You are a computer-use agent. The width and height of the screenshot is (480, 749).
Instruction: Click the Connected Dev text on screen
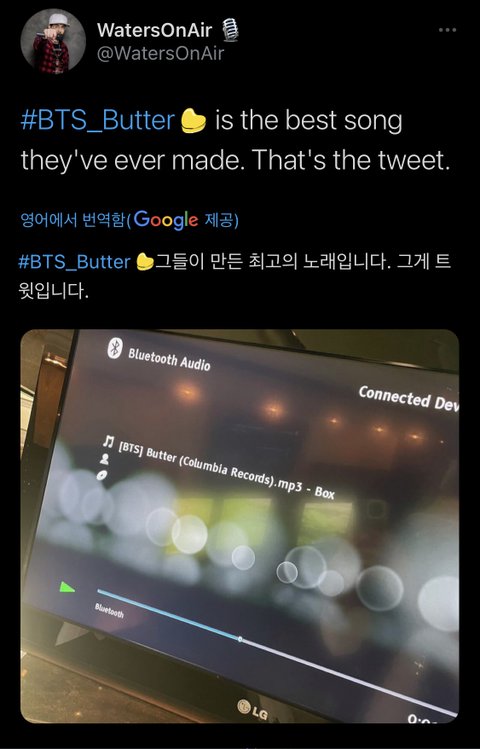[x=408, y=398]
